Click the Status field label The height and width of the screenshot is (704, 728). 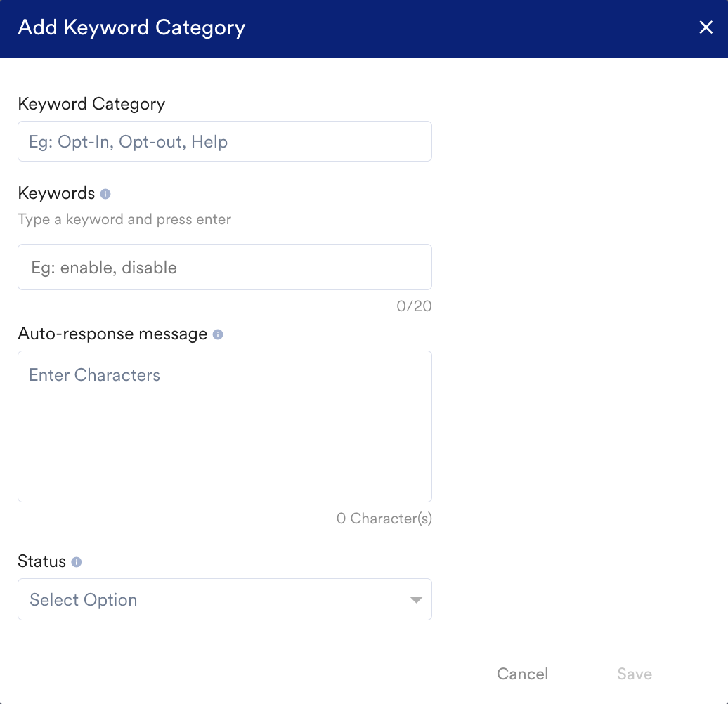point(41,561)
